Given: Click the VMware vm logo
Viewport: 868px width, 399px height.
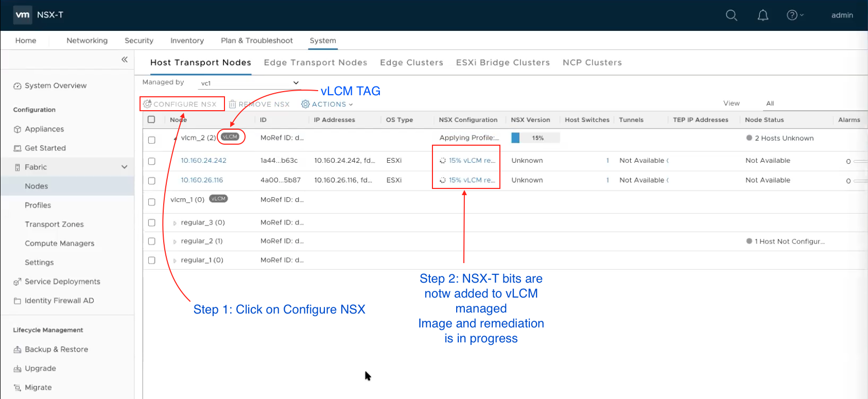Looking at the screenshot, I should (23, 15).
